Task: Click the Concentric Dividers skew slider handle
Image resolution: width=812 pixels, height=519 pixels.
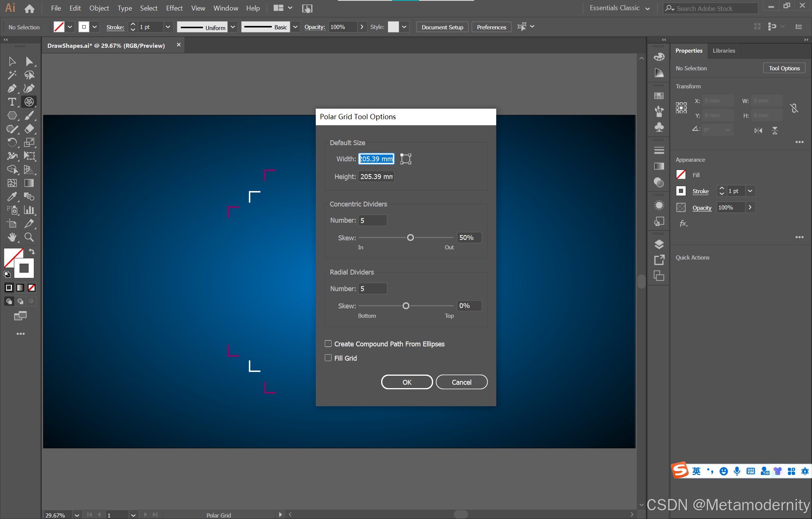Action: pyautogui.click(x=411, y=238)
